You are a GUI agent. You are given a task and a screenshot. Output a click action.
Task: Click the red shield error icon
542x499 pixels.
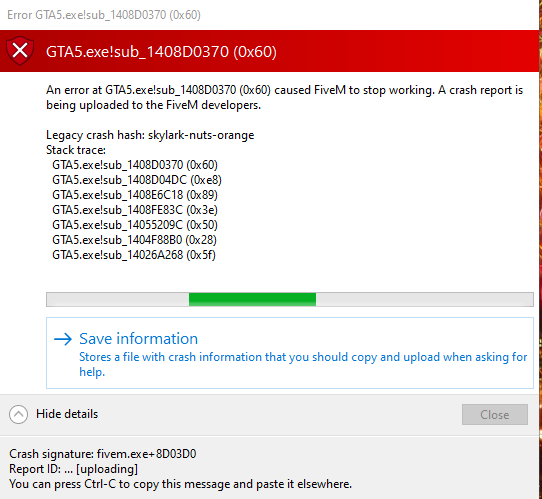point(20,51)
